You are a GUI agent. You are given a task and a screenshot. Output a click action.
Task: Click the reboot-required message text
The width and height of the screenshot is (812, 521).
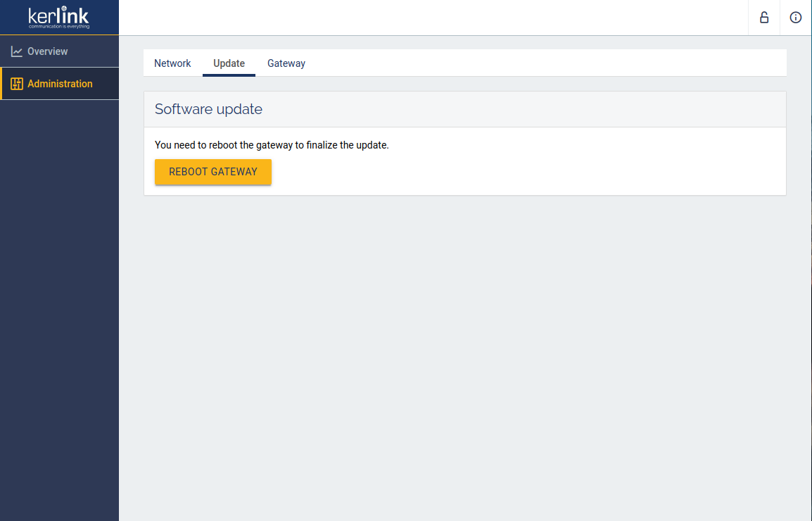(x=272, y=145)
